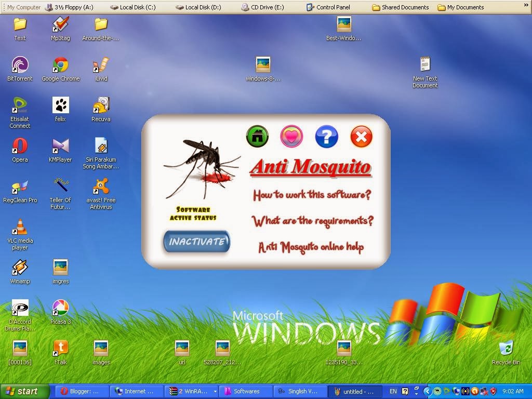This screenshot has width=532, height=399.
Task: Click the red security shield tray icon
Action: pos(493,392)
